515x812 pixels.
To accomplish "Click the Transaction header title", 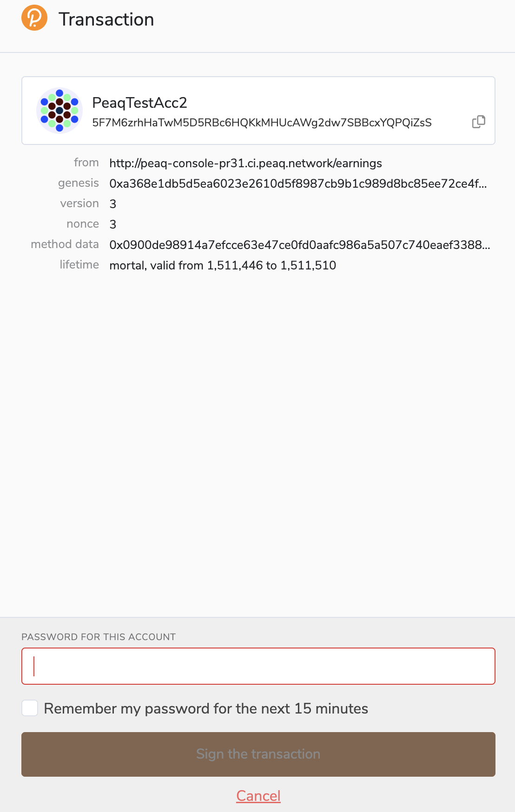I will point(106,20).
